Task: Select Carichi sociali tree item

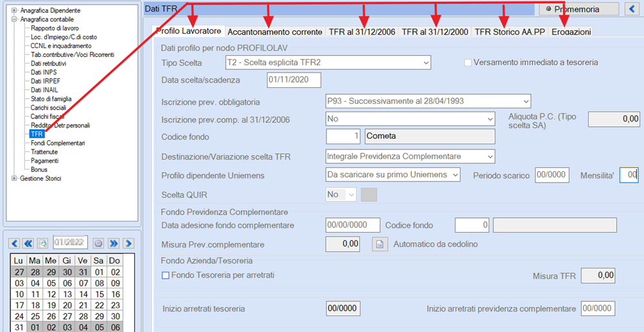Action: (x=48, y=108)
